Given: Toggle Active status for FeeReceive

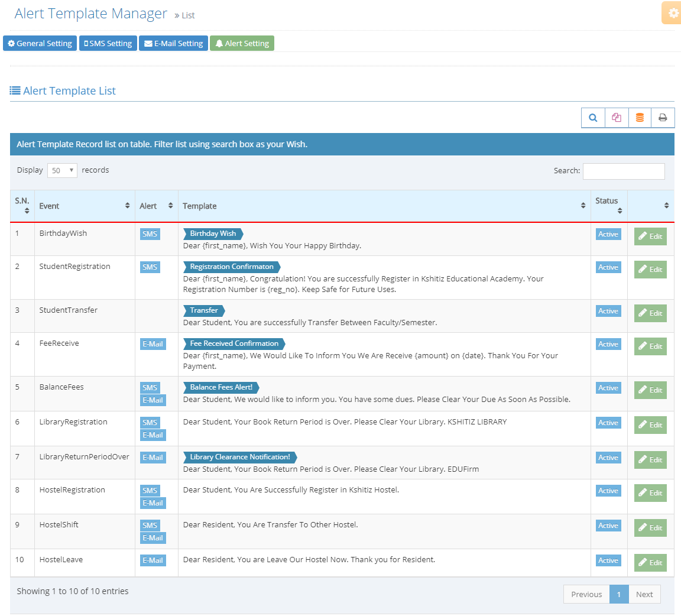Looking at the screenshot, I should 608,344.
